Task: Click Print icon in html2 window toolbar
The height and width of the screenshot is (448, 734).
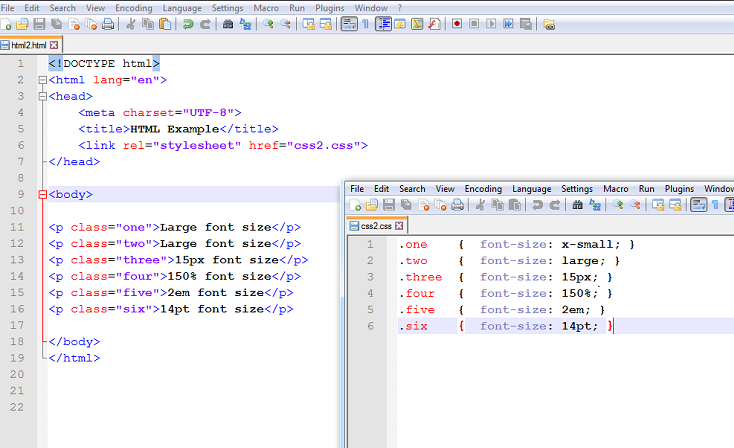Action: click(x=108, y=24)
